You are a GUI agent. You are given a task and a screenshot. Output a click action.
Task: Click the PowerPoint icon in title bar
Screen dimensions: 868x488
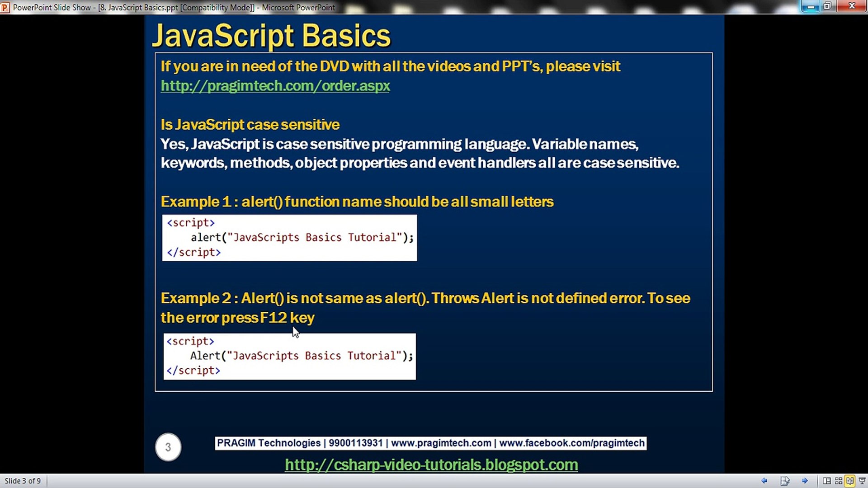tap(5, 7)
